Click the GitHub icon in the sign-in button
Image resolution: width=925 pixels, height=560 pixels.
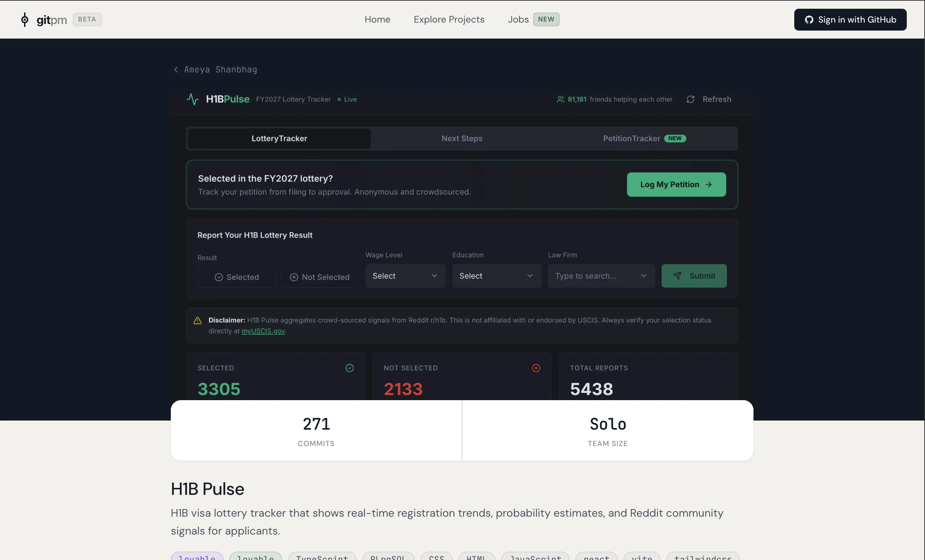[809, 20]
